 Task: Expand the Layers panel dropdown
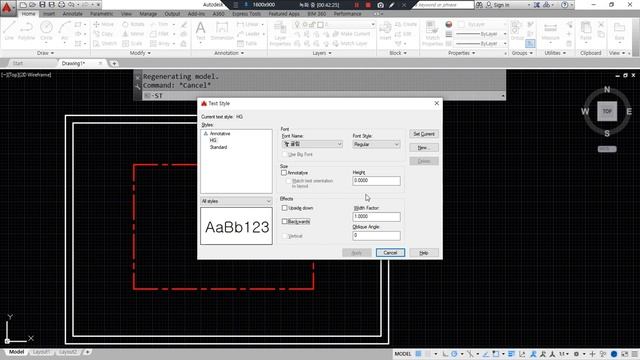pos(322,53)
